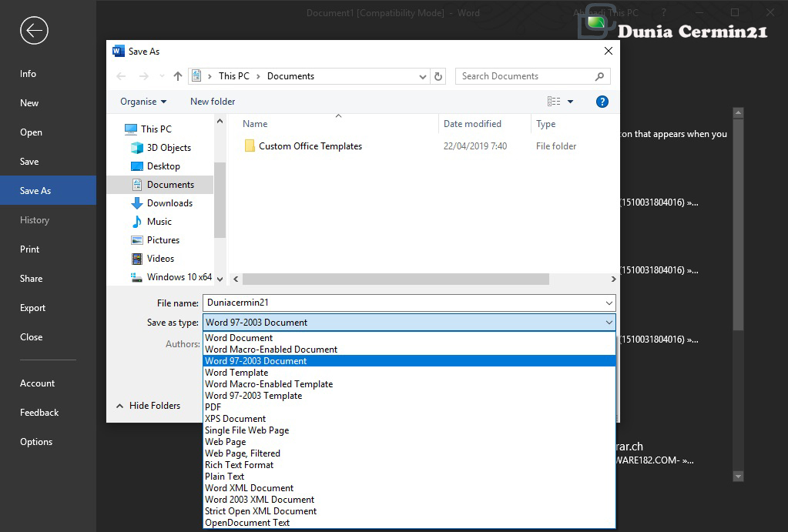Click Hide Folders expander

click(x=149, y=406)
